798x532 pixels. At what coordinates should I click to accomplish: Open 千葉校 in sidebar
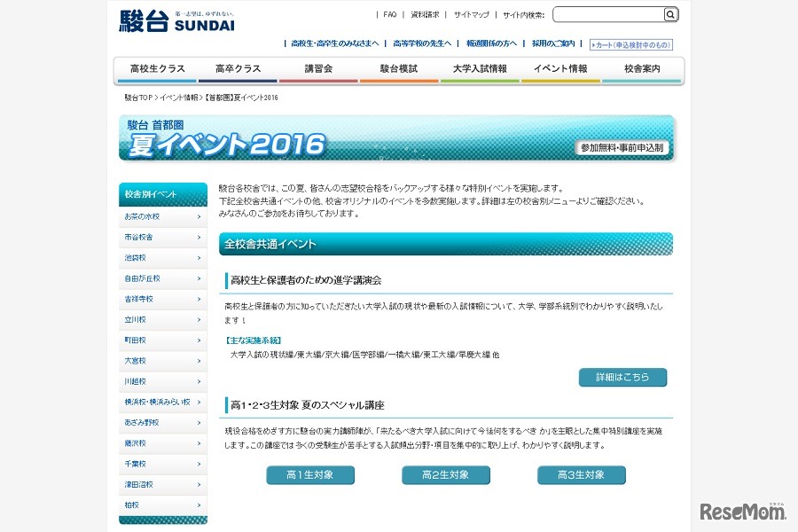coord(163,464)
